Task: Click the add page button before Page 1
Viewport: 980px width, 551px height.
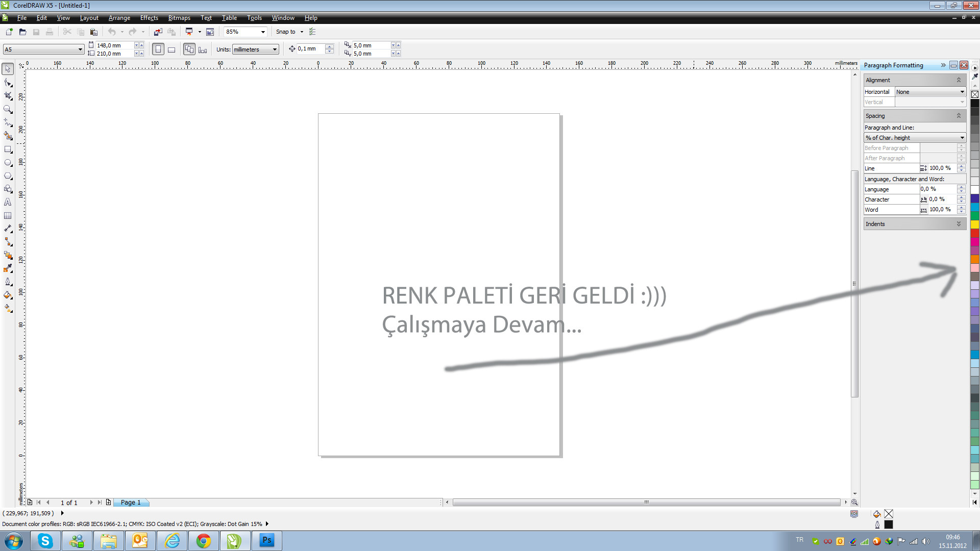Action: click(30, 503)
